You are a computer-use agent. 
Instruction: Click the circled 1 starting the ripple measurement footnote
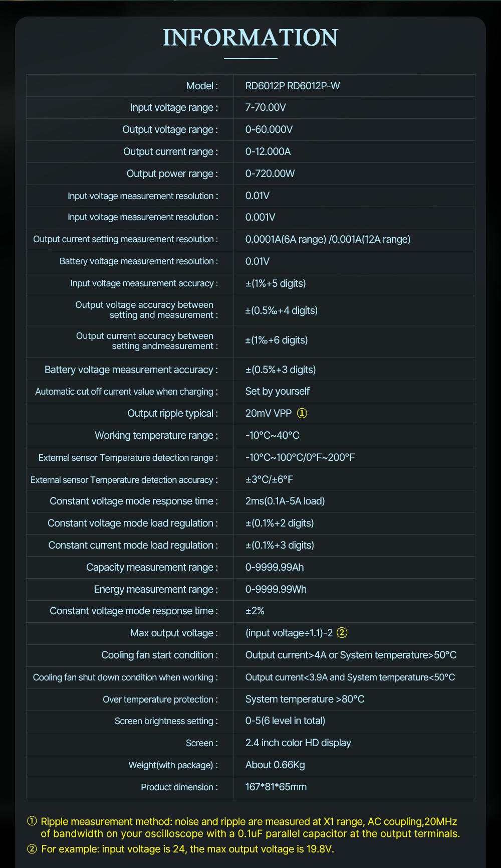[x=32, y=821]
